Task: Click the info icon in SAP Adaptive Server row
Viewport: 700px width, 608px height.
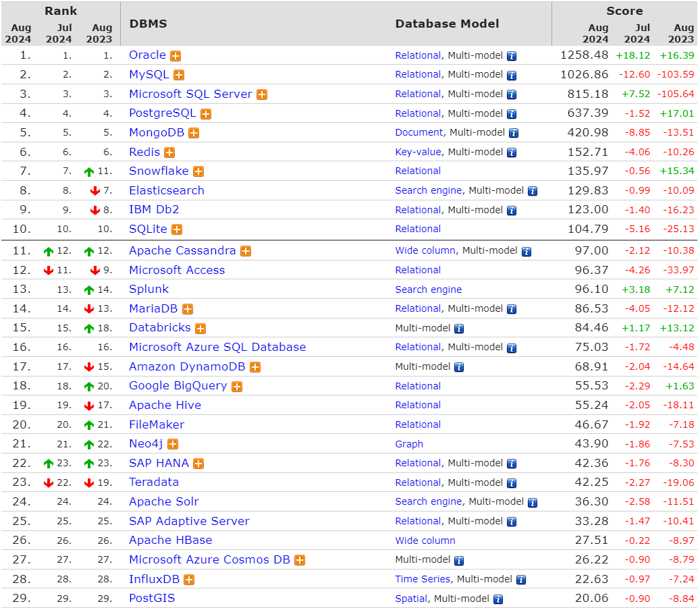Action: click(x=512, y=522)
